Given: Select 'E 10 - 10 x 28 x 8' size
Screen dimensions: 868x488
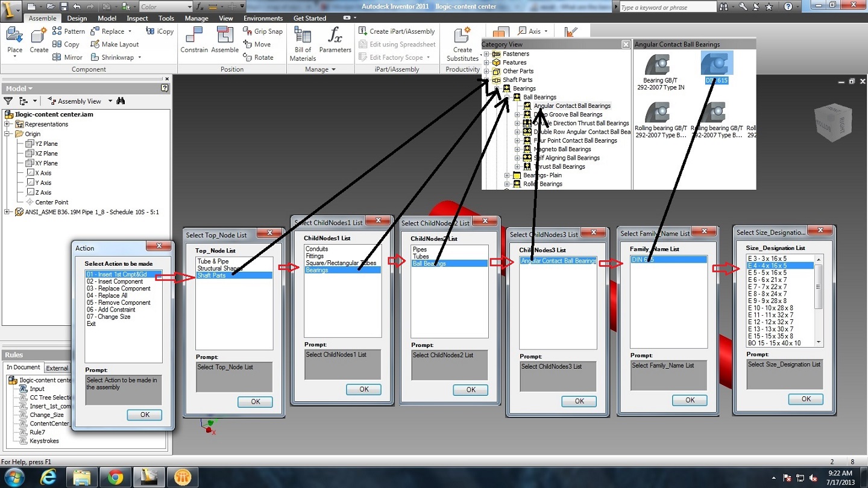Looking at the screenshot, I should pos(770,308).
